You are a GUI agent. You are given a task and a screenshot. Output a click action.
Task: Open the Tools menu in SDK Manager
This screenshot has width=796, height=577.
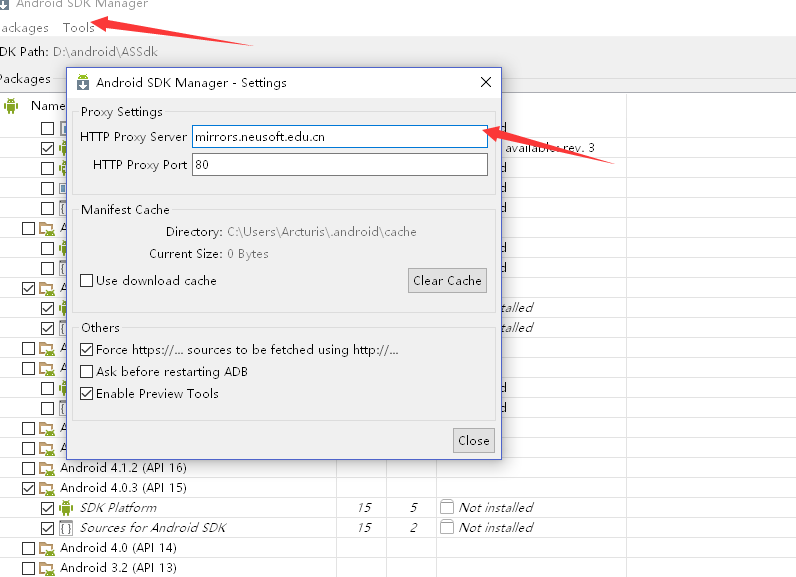click(79, 27)
